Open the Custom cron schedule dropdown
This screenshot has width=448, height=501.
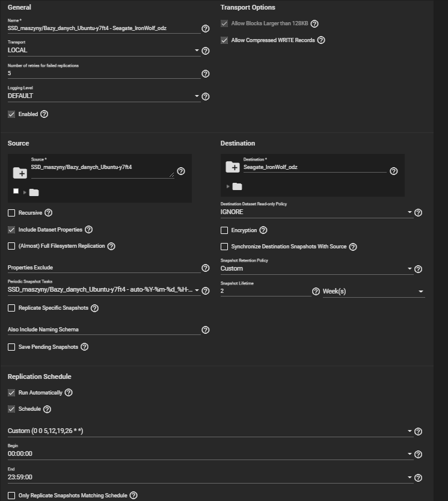[x=210, y=431]
